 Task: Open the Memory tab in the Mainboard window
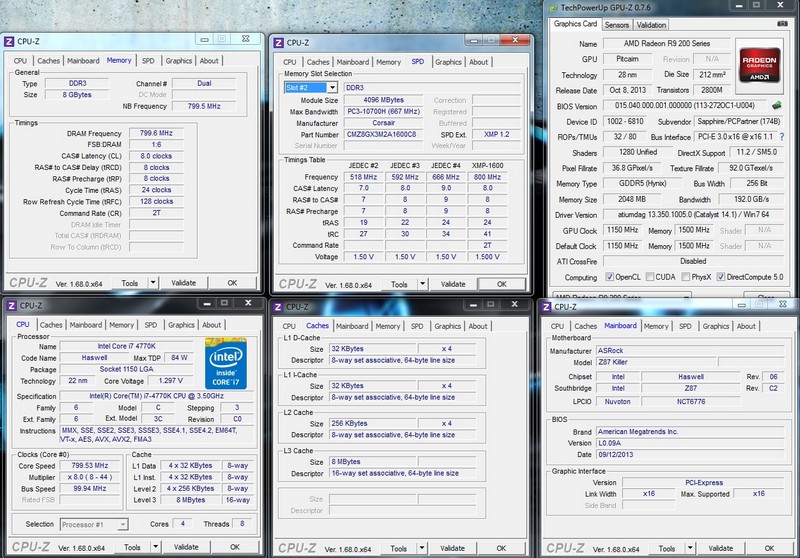pyautogui.click(x=656, y=326)
